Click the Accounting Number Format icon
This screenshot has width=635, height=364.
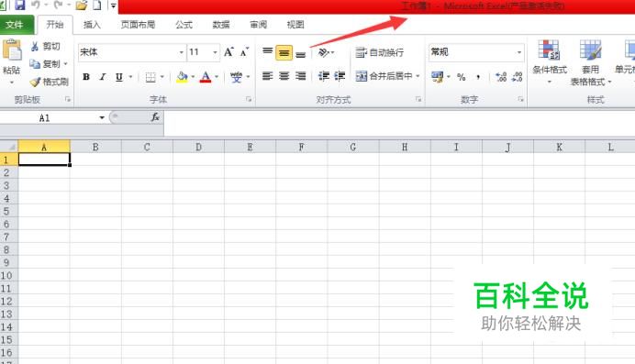(x=438, y=76)
